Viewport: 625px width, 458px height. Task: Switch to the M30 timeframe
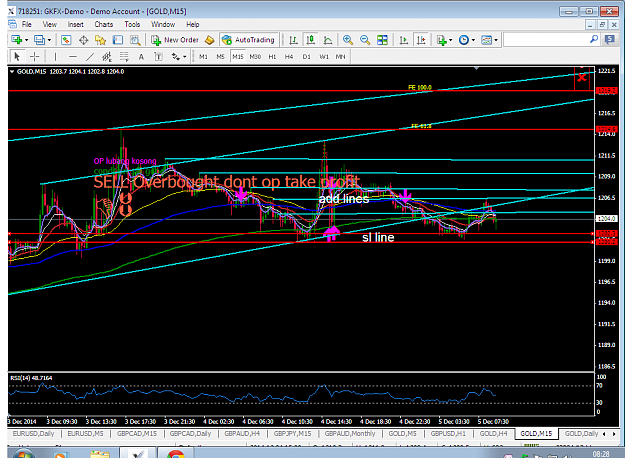(255, 57)
